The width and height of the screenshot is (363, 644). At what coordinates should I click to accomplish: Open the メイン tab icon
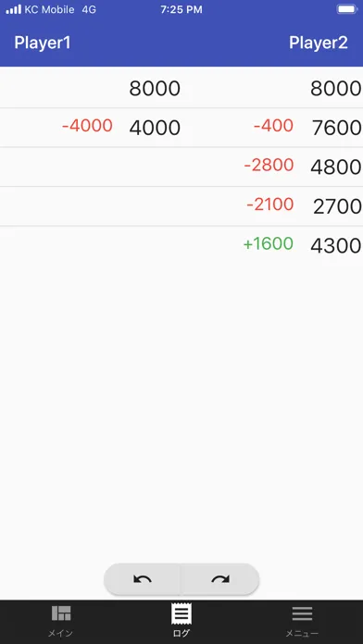tap(61, 613)
